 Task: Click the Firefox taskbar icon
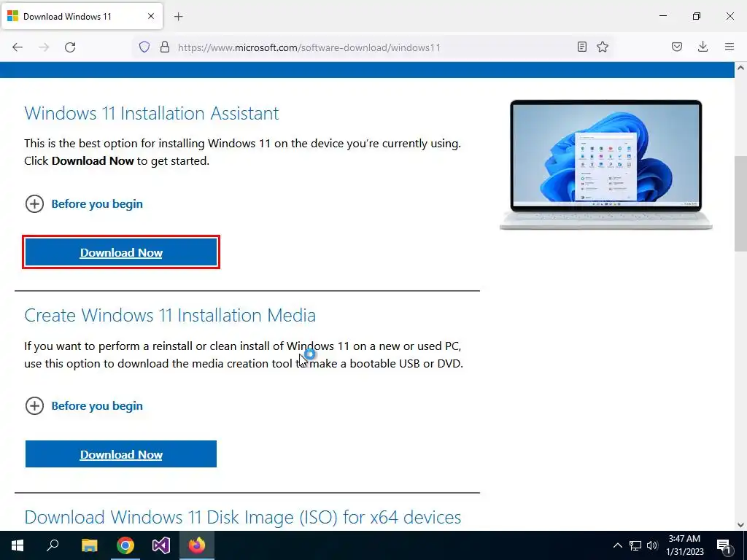pos(197,545)
